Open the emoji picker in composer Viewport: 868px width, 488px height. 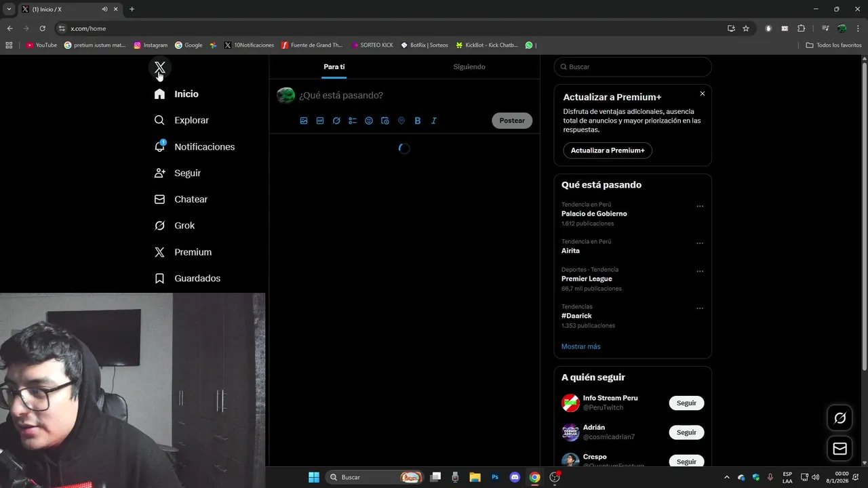pos(369,121)
